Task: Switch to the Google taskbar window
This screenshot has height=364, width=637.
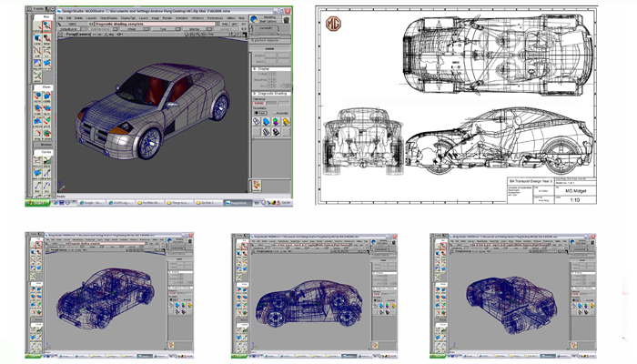Action: click(x=91, y=202)
